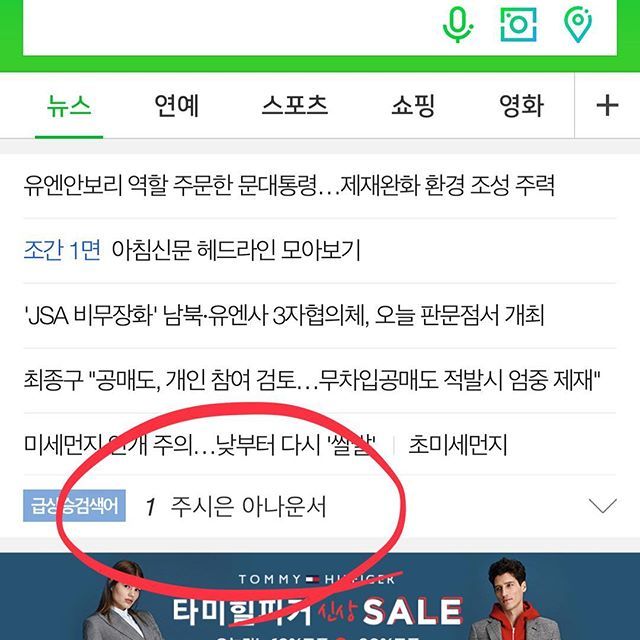Read the JSA 비무장화 news headline
This screenshot has width=640, height=640.
[284, 315]
